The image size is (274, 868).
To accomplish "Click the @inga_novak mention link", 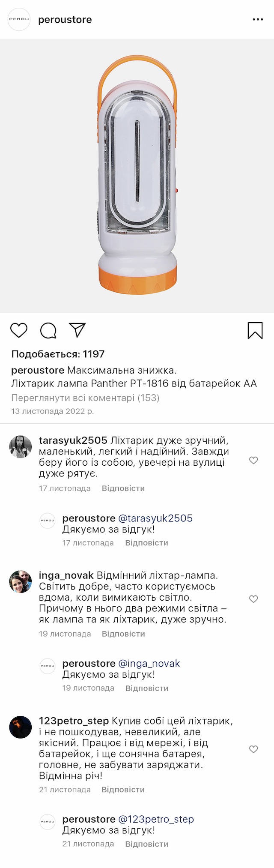I will [149, 663].
